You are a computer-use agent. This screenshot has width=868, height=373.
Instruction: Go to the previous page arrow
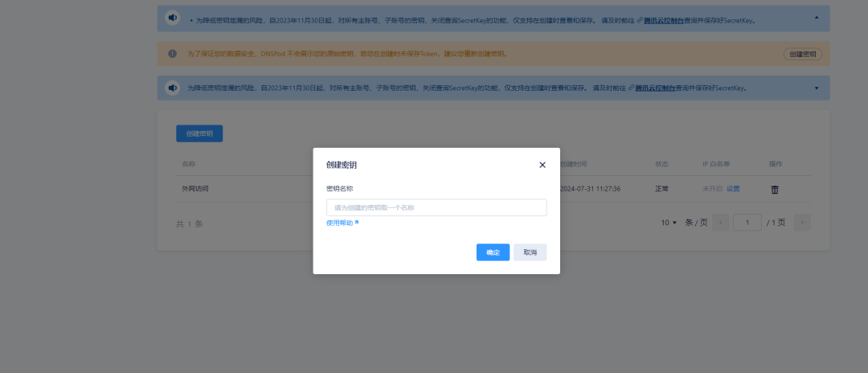(x=720, y=223)
